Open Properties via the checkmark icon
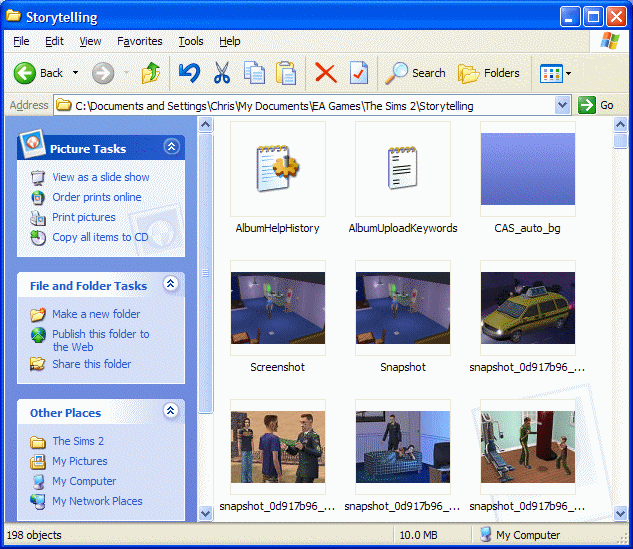The height and width of the screenshot is (549, 633). point(358,73)
